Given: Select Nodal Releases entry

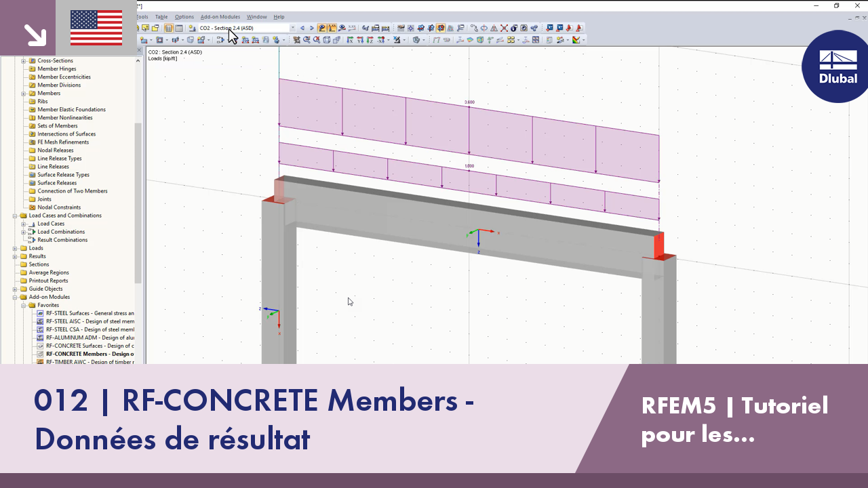Looking at the screenshot, I should tap(56, 150).
